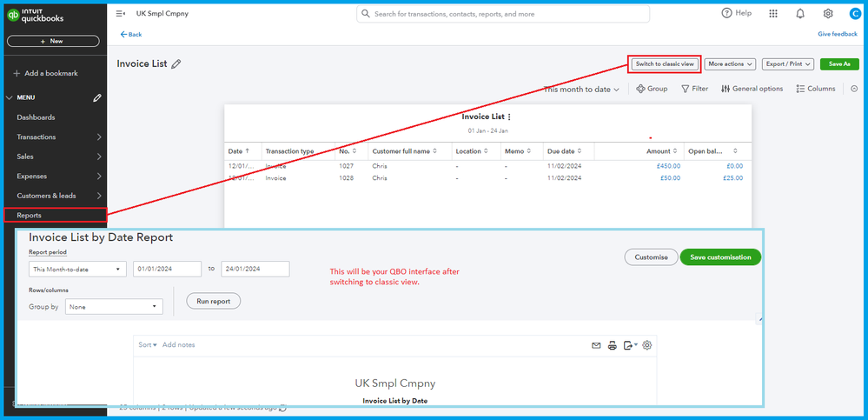The width and height of the screenshot is (868, 420).
Task: Sort the No. column
Action: point(354,151)
